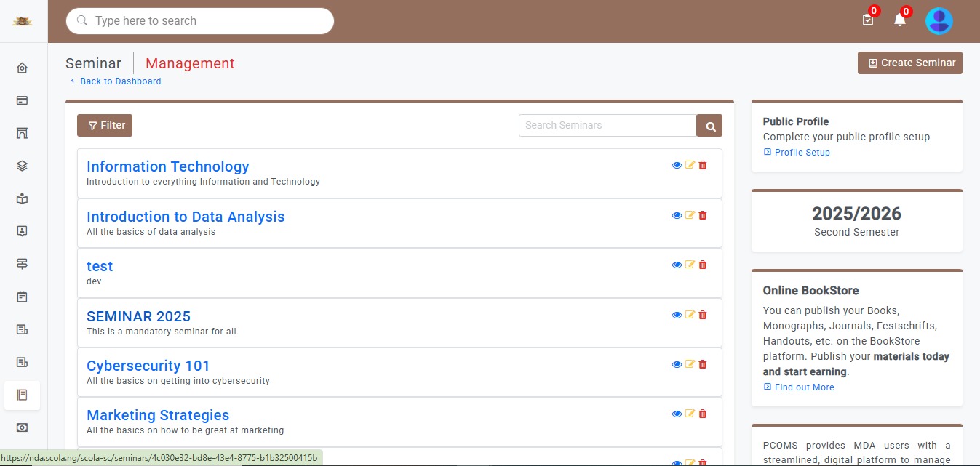Open the camera icon in left sidebar
The image size is (980, 466).
click(22, 427)
